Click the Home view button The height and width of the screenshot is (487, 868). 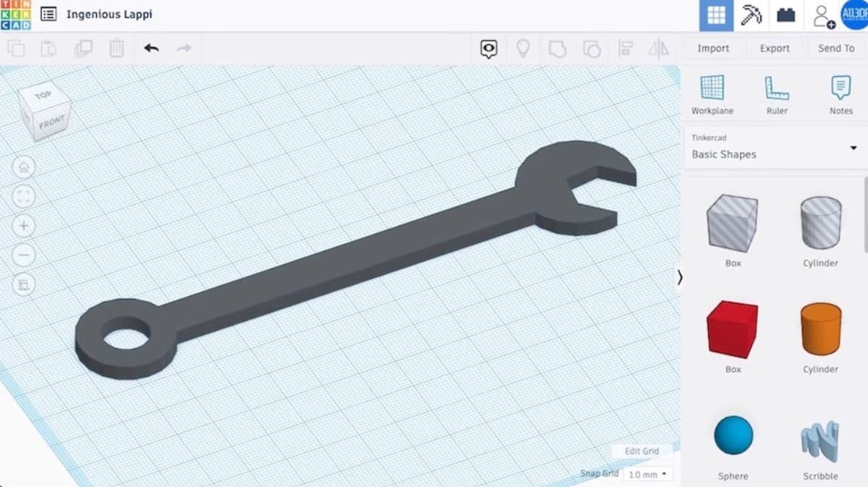24,168
